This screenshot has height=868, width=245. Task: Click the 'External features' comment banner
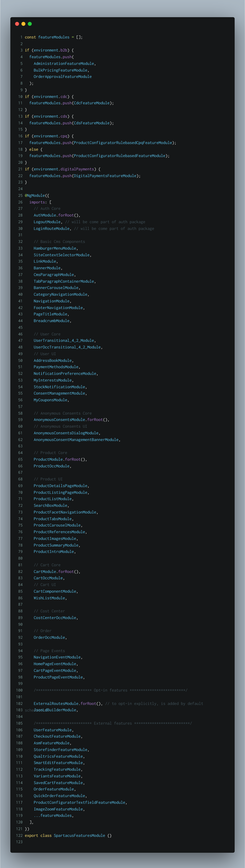coord(113,723)
